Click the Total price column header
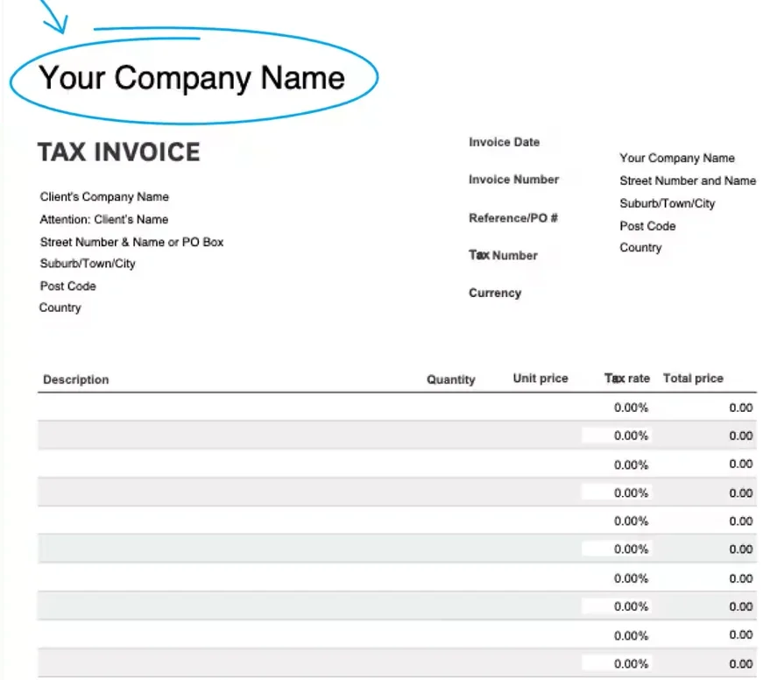 [x=693, y=379]
